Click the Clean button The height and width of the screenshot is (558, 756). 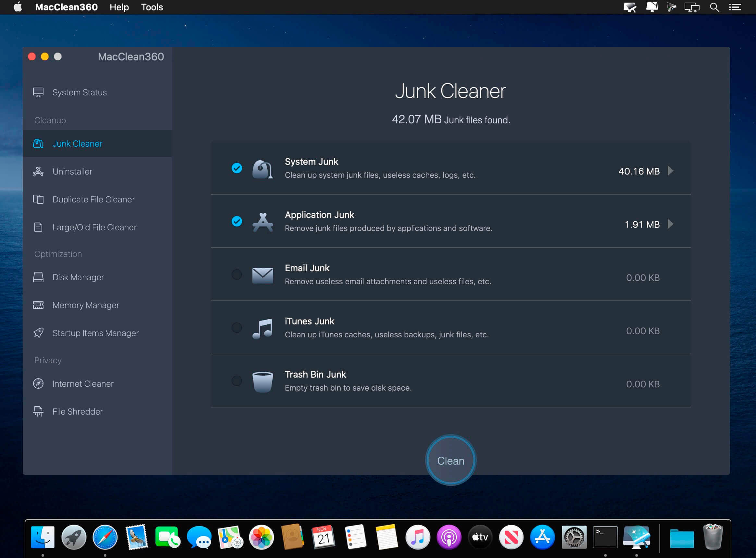451,461
